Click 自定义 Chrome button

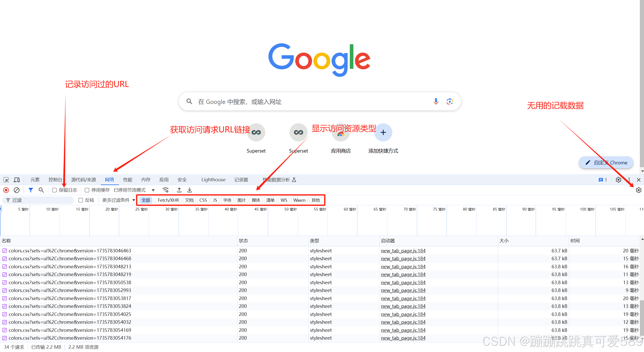[606, 163]
